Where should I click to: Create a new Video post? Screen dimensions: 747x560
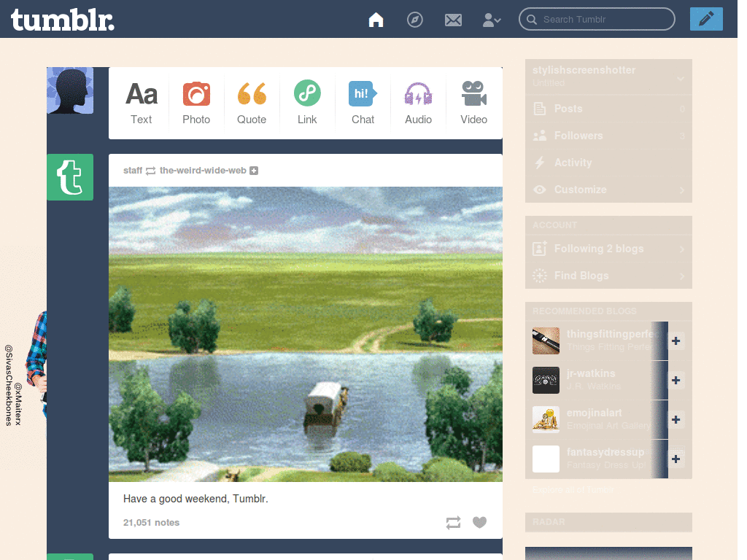(x=473, y=104)
